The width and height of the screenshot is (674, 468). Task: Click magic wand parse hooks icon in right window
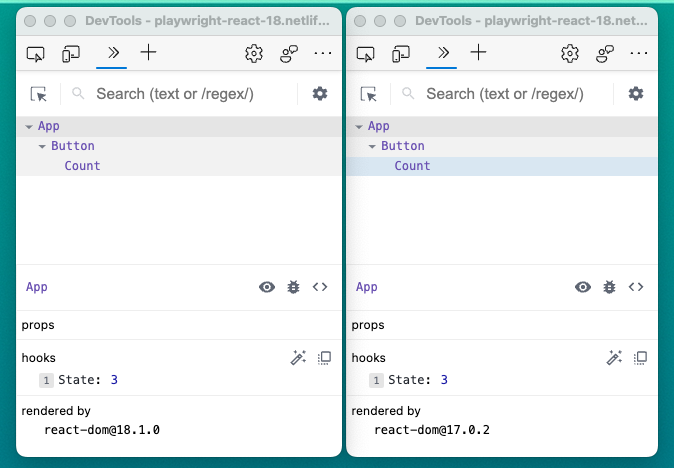coord(614,358)
